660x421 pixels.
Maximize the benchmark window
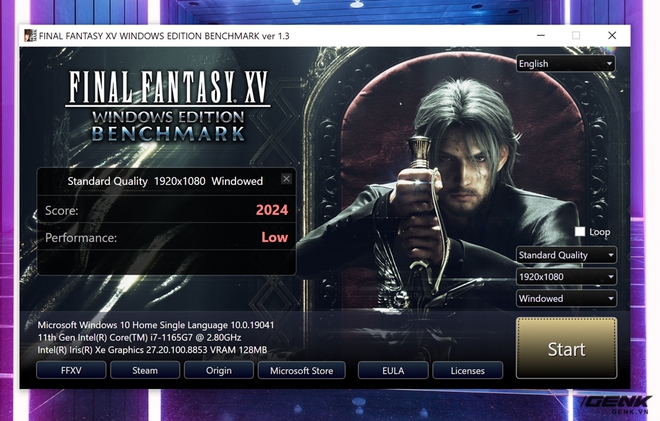576,36
